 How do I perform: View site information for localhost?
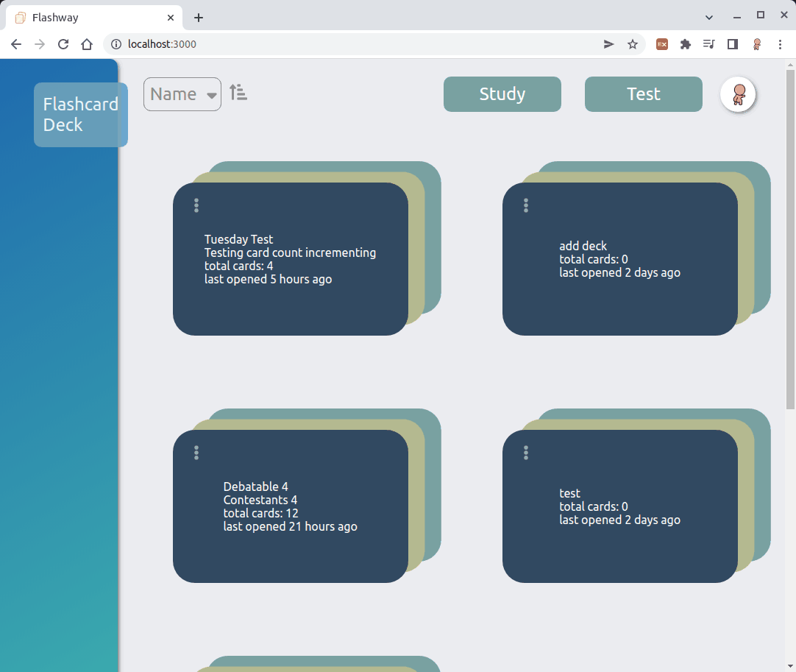[x=116, y=44]
